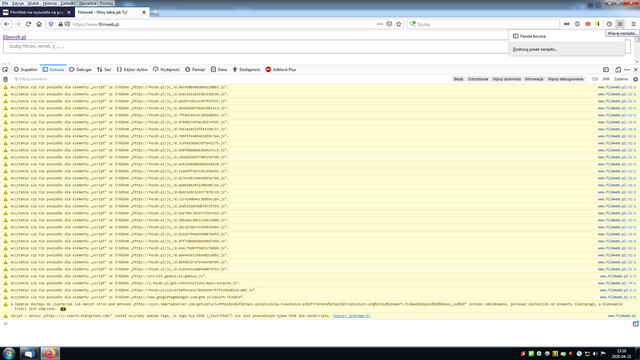Switch to the Debuger tab

pos(80,70)
